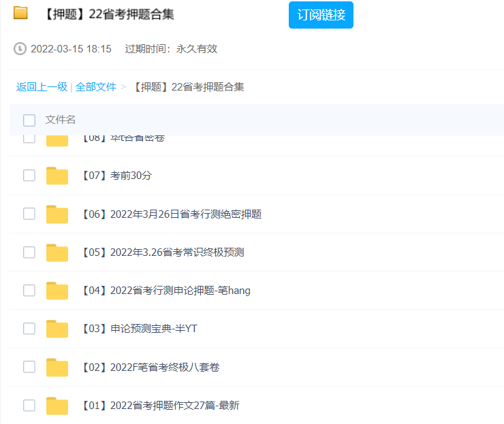
Task: Open 【05】2022年3.26省考常识终极预测
Action: pyautogui.click(x=163, y=252)
